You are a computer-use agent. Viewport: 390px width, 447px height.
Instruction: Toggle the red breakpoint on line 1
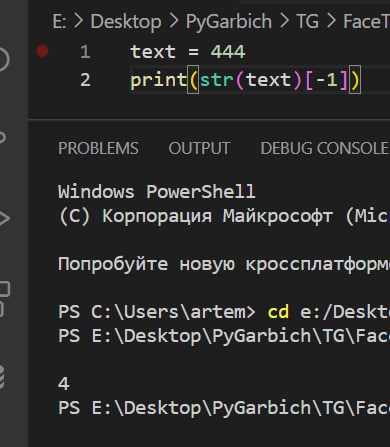[x=42, y=51]
